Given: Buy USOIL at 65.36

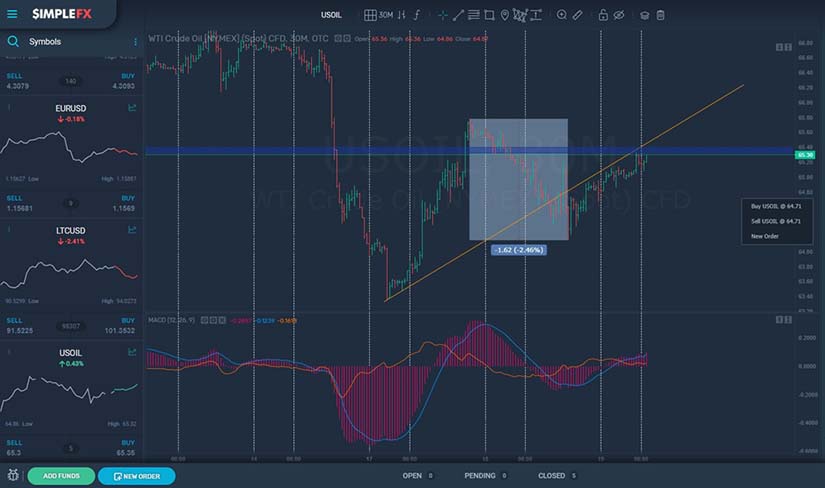Looking at the screenshot, I should [126, 448].
